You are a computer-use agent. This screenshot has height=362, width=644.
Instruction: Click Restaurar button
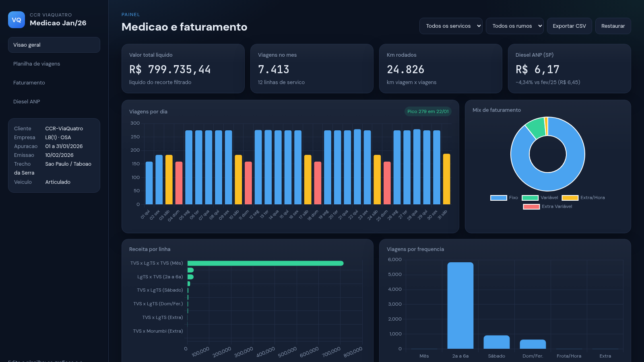[x=613, y=26]
